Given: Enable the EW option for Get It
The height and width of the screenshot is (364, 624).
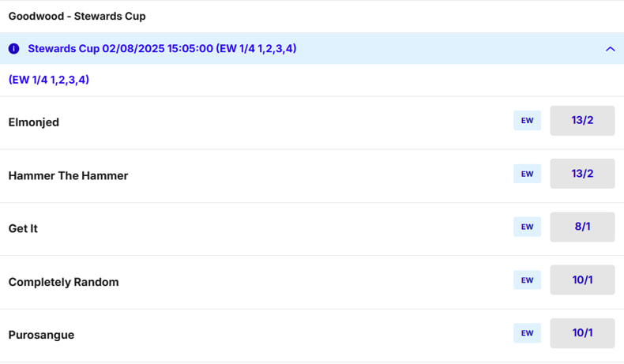Looking at the screenshot, I should tap(527, 227).
